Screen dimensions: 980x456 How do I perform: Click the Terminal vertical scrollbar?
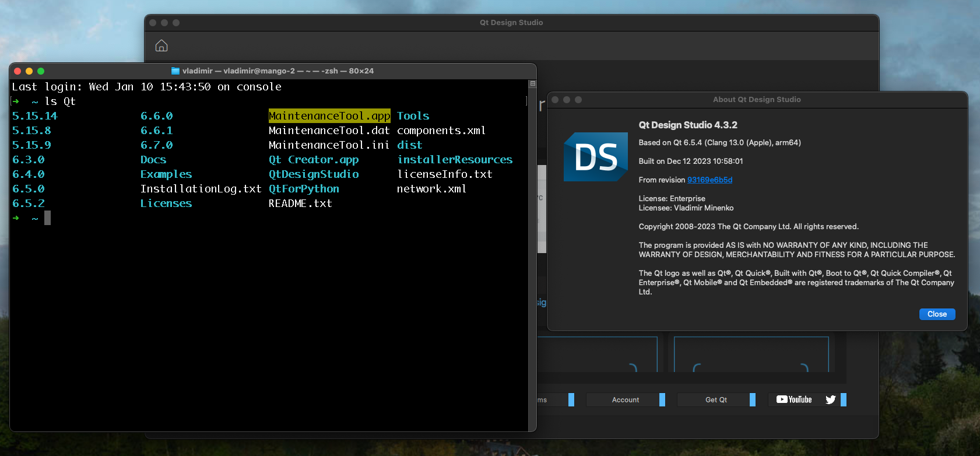532,255
